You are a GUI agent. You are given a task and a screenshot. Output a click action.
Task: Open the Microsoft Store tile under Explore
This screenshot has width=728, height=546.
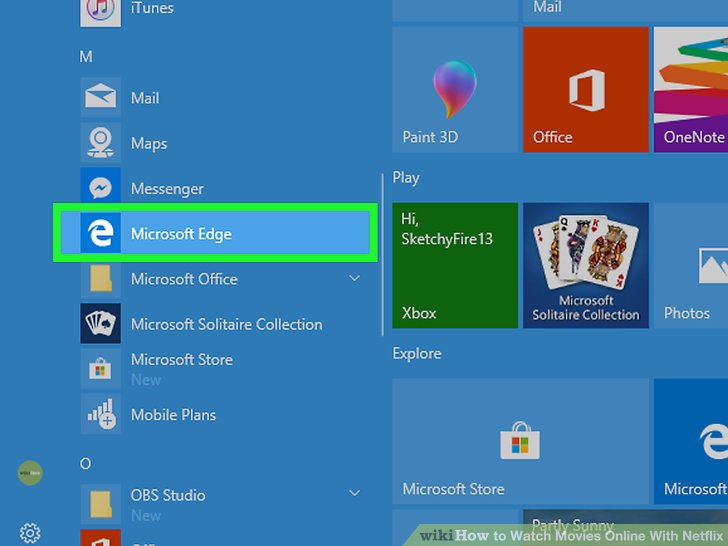(520, 441)
